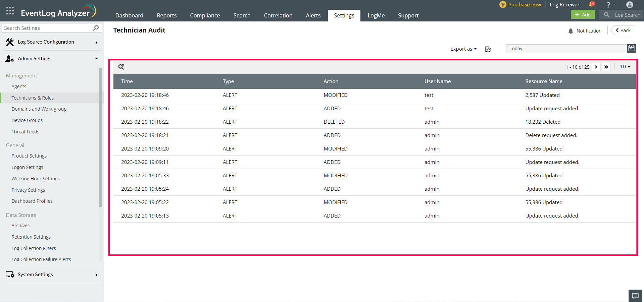Click the sidebar vertical scrollbar

click(x=100, y=137)
